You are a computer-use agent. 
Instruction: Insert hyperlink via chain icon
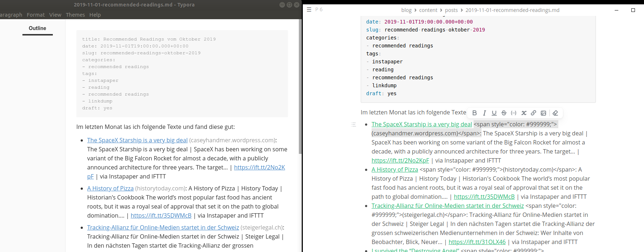pyautogui.click(x=533, y=113)
